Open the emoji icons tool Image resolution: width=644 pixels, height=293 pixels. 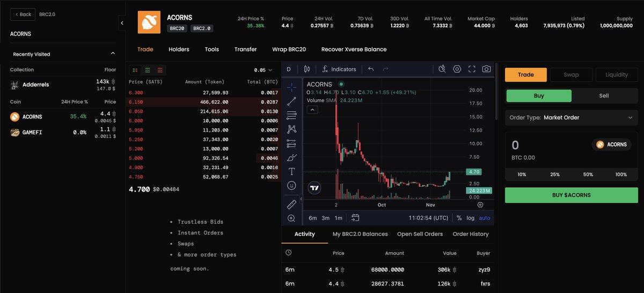click(291, 185)
